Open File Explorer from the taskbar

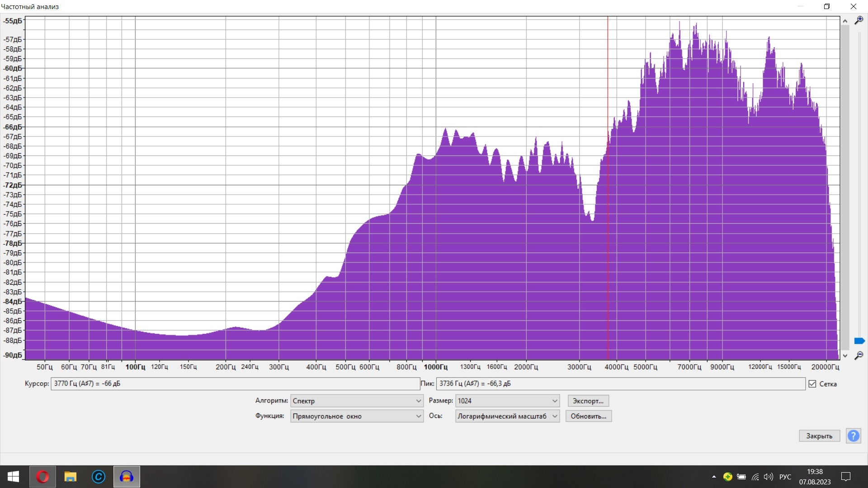pos(71,477)
